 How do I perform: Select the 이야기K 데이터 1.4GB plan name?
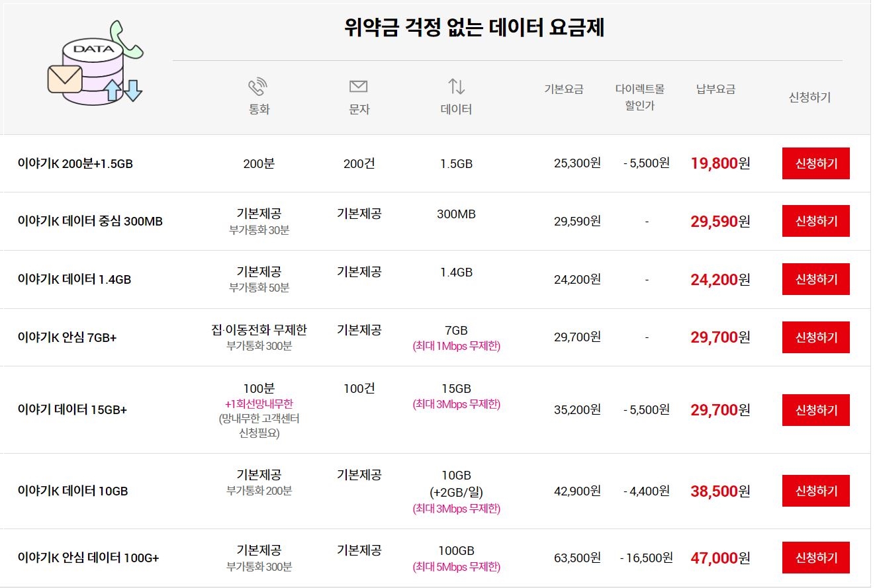(75, 279)
